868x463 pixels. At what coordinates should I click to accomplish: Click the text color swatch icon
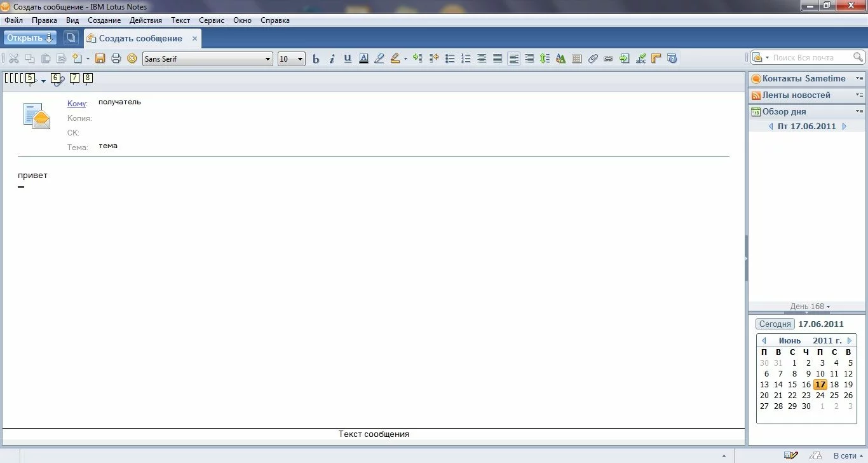[363, 59]
